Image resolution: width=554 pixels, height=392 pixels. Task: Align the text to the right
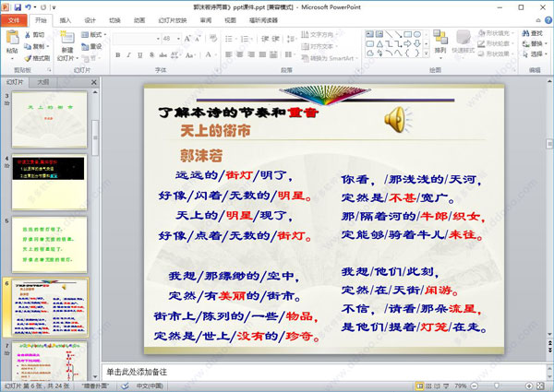pos(251,54)
